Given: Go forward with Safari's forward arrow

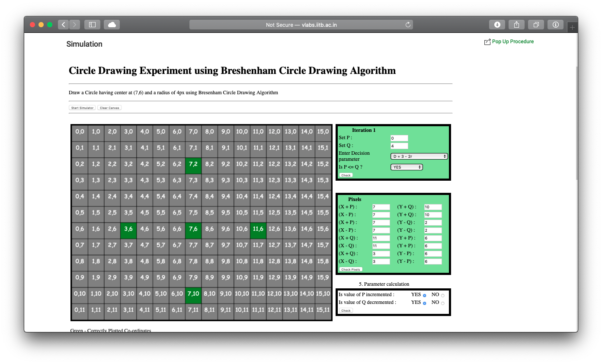Looking at the screenshot, I should click(75, 25).
